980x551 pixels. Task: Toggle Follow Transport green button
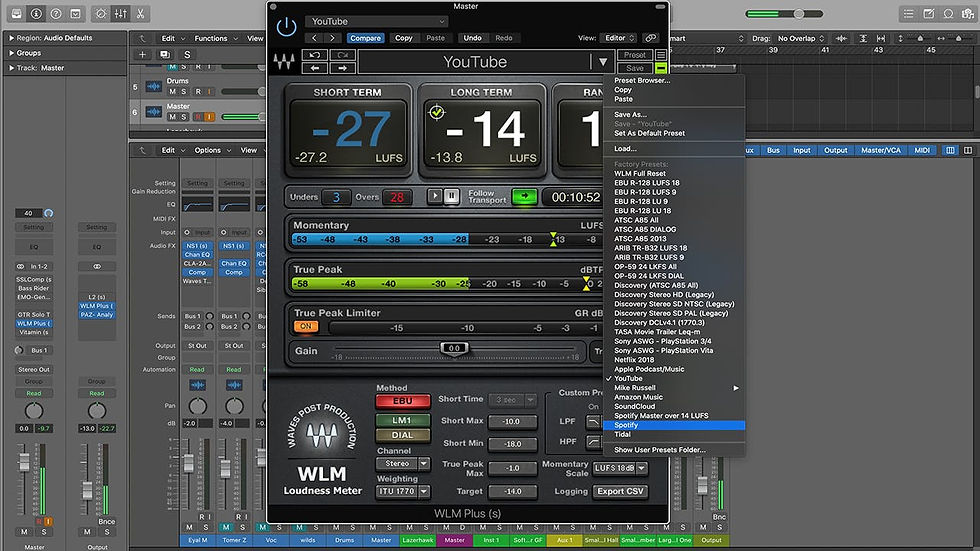coord(524,196)
